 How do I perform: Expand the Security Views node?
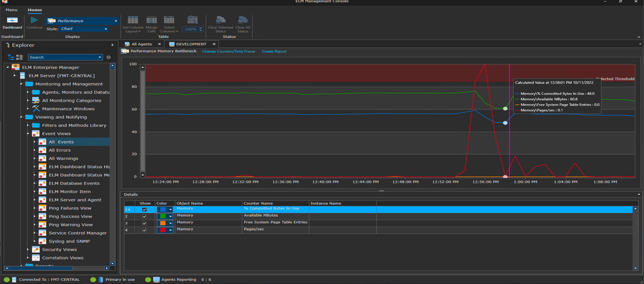[x=28, y=249]
